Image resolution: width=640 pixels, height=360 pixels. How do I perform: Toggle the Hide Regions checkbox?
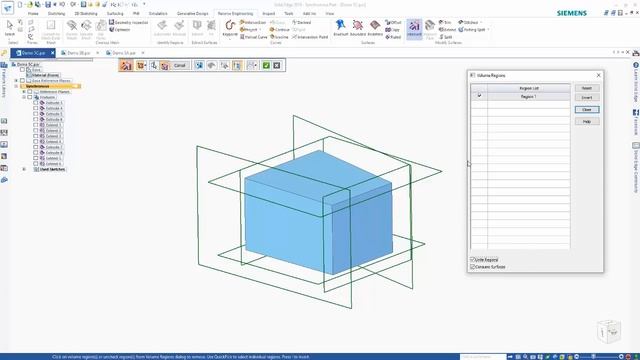[473, 260]
